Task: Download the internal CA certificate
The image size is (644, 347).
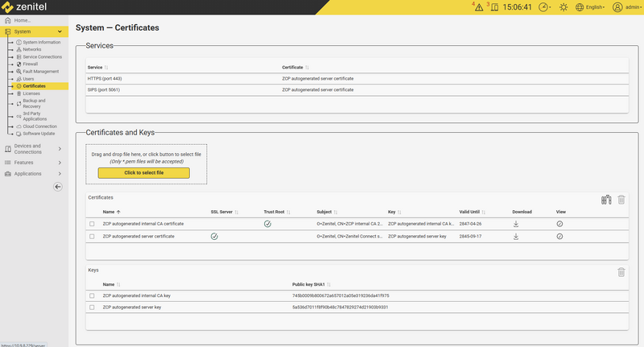Action: [516, 224]
